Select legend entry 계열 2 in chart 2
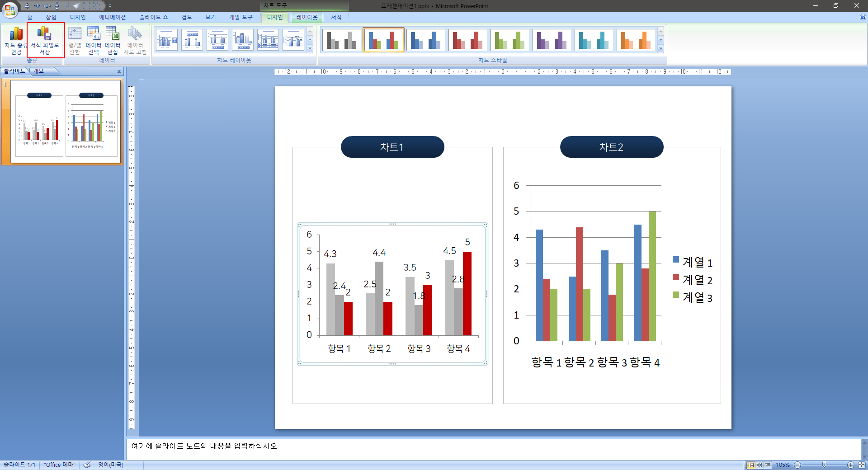Image resolution: width=868 pixels, height=470 pixels. click(693, 280)
